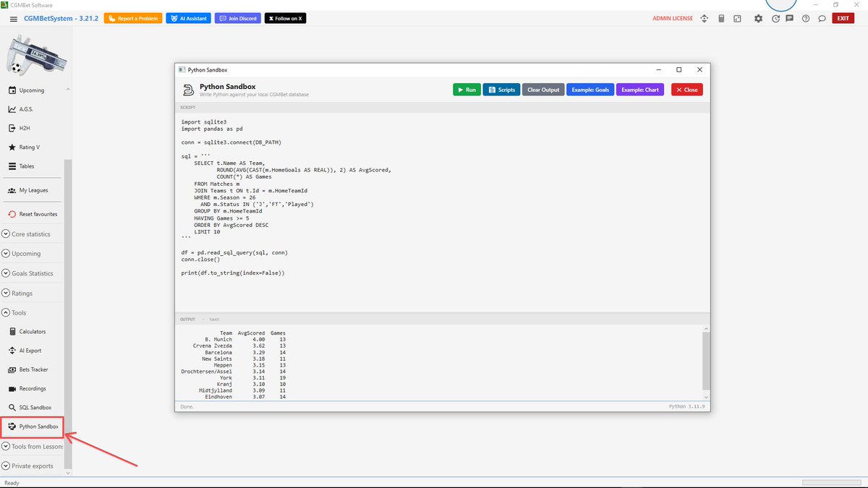
Task: Expand Tools from Lessons section
Action: (x=32, y=446)
